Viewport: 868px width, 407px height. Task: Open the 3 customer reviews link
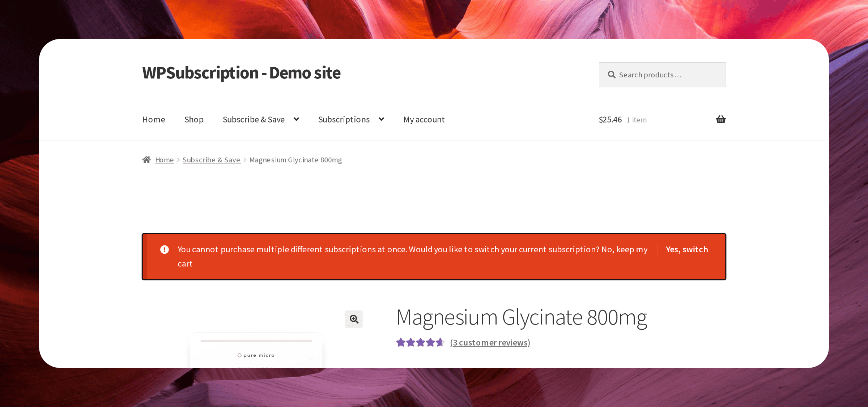tap(490, 343)
